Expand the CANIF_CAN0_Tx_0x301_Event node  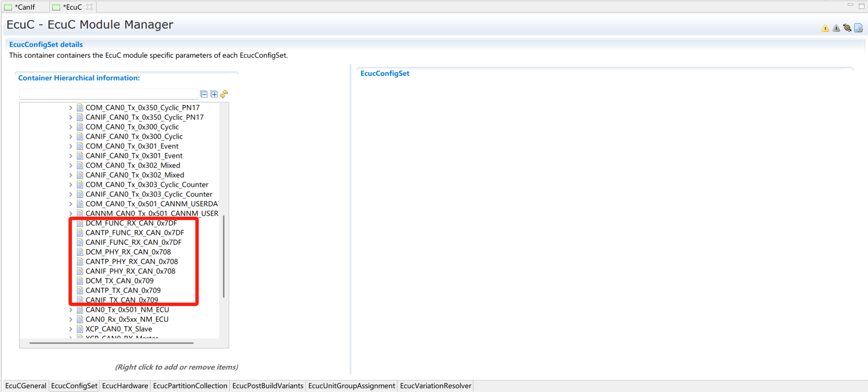pos(71,156)
